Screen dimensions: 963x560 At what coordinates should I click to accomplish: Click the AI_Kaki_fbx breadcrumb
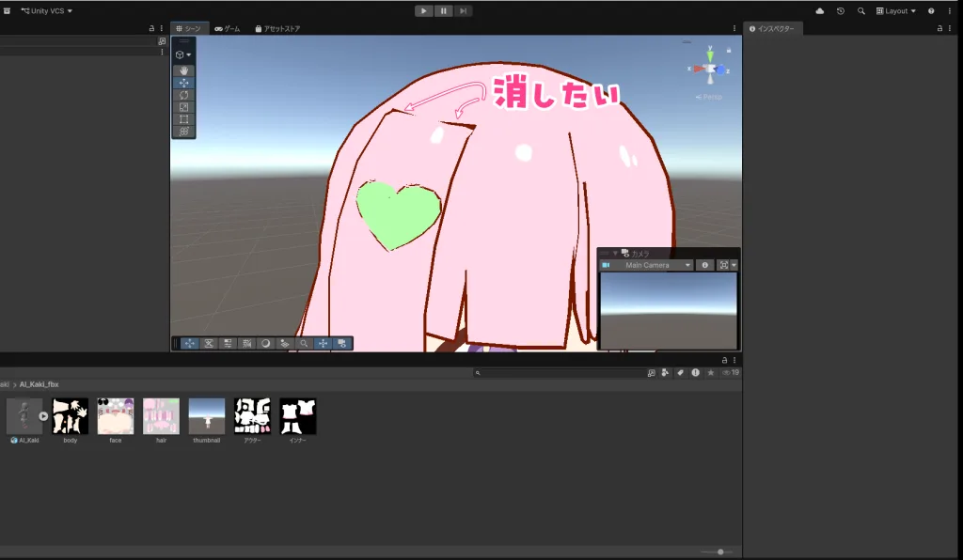coord(39,384)
